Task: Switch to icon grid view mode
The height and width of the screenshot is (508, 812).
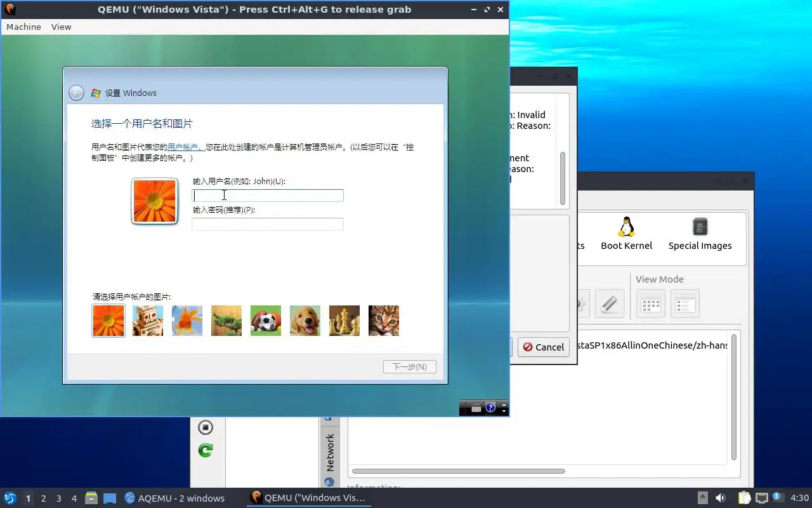Action: click(x=650, y=304)
